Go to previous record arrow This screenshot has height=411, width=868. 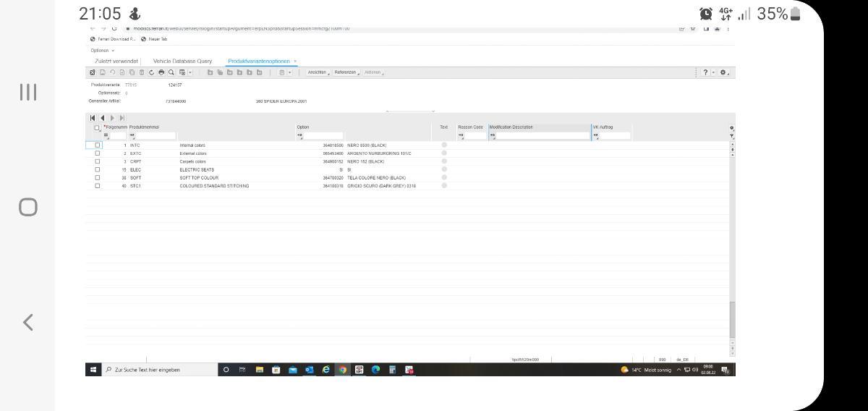click(x=103, y=118)
